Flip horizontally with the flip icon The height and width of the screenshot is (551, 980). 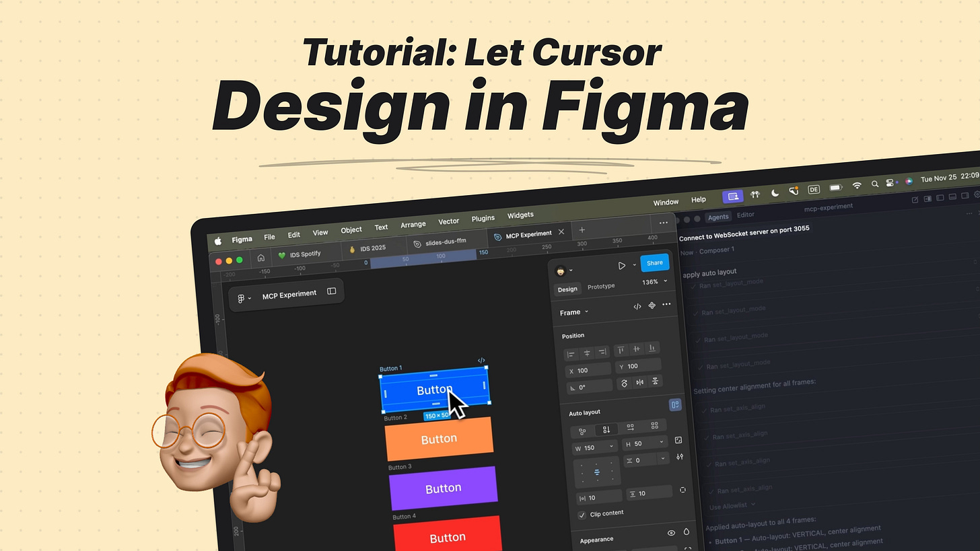[x=639, y=382]
